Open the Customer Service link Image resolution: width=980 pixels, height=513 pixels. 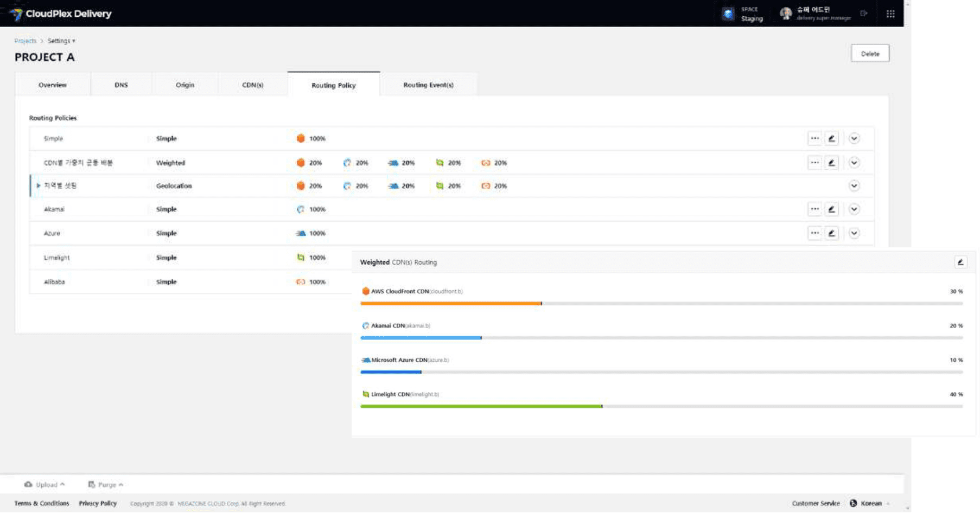pos(816,503)
